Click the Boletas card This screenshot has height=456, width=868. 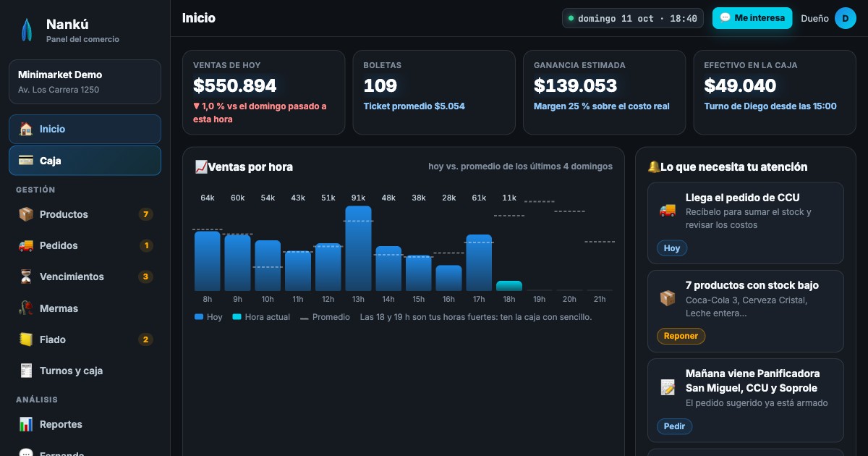434,93
